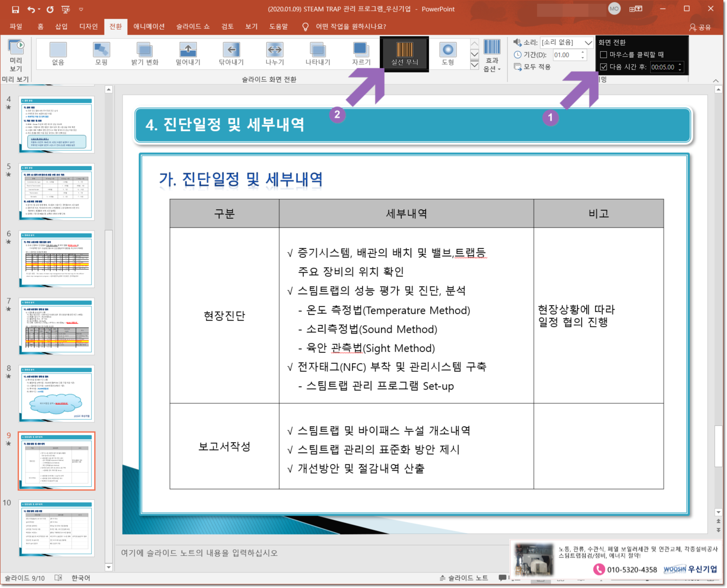Apply the 나누기 transition
Image resolution: width=727 pixels, height=588 pixels.
coord(274,54)
